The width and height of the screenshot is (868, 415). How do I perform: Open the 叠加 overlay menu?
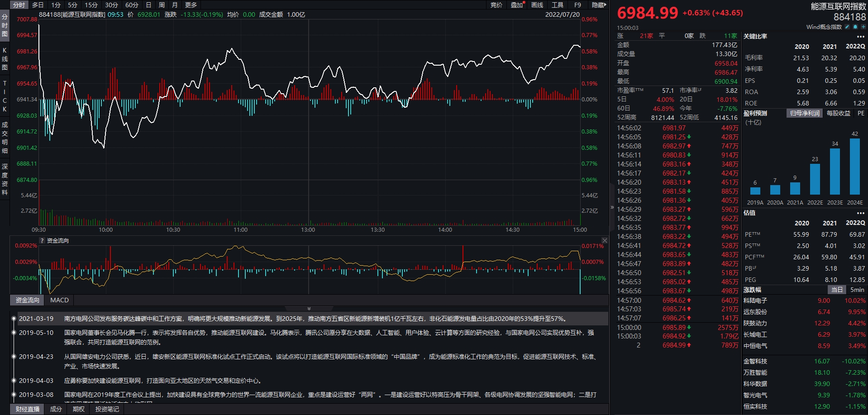pos(517,5)
